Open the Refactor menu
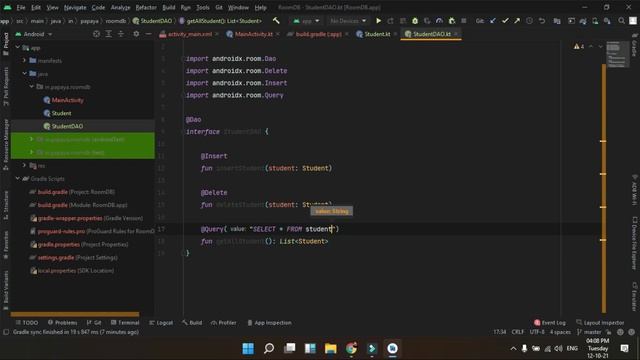 pos(146,7)
